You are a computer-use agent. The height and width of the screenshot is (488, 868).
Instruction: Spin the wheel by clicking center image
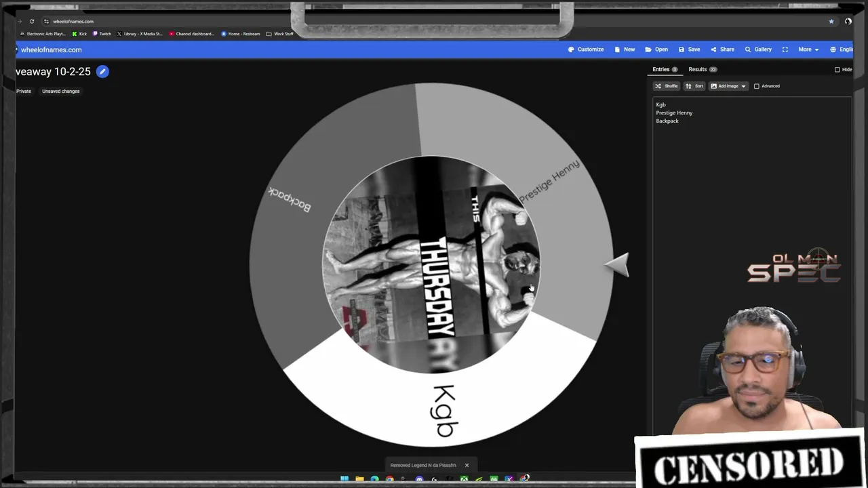(431, 264)
